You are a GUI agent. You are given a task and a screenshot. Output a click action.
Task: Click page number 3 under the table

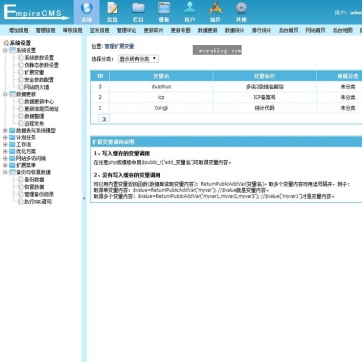click(104, 119)
